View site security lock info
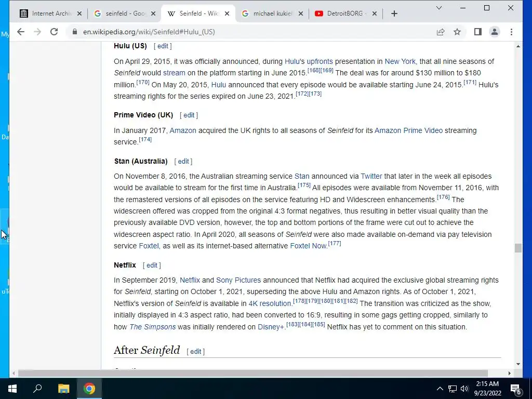This screenshot has width=532, height=399. pos(75,32)
